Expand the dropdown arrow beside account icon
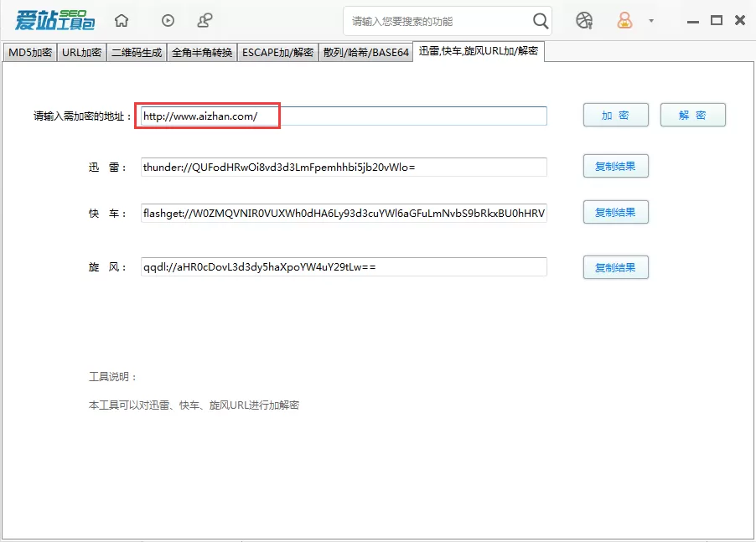Image resolution: width=756 pixels, height=542 pixels. [x=651, y=21]
